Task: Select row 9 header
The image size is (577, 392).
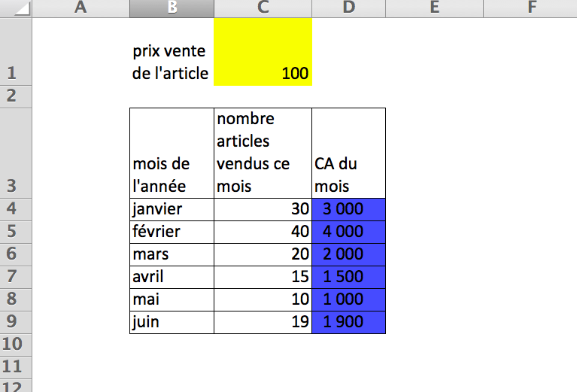Action: click(x=16, y=322)
